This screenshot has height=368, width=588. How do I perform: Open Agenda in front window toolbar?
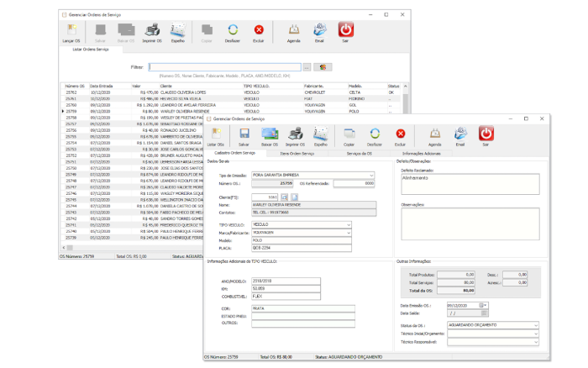[x=435, y=137]
